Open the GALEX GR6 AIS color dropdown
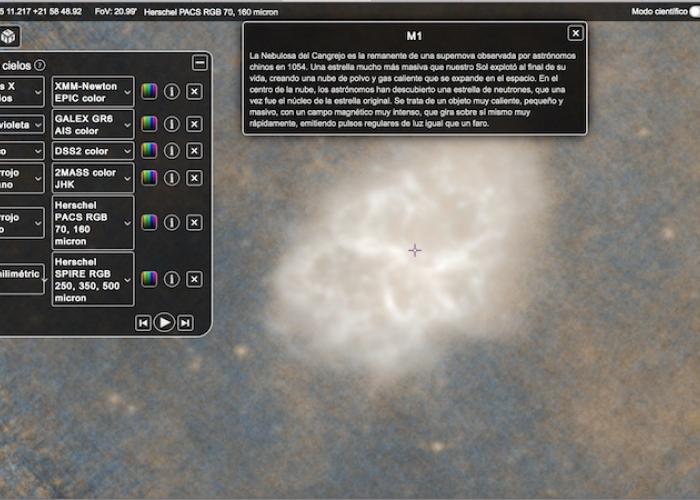The image size is (700, 500). pyautogui.click(x=92, y=124)
